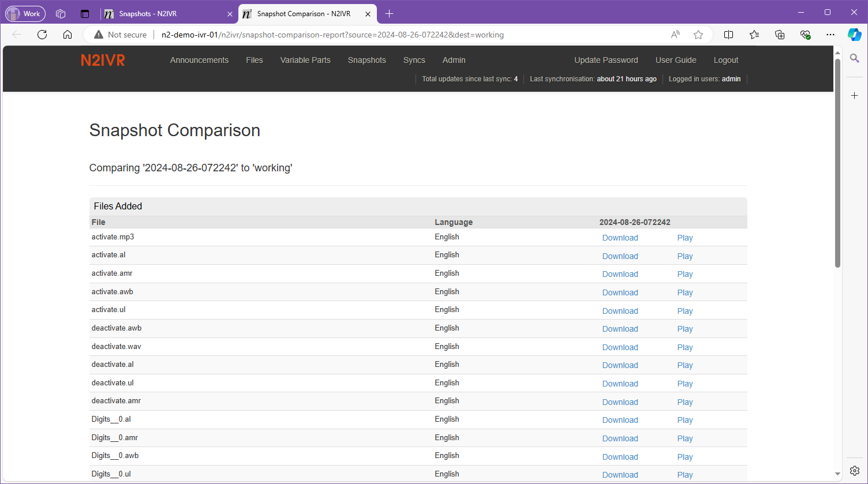Toggle the vertical tabs icon
Screen dimensions: 868x484
(85, 14)
